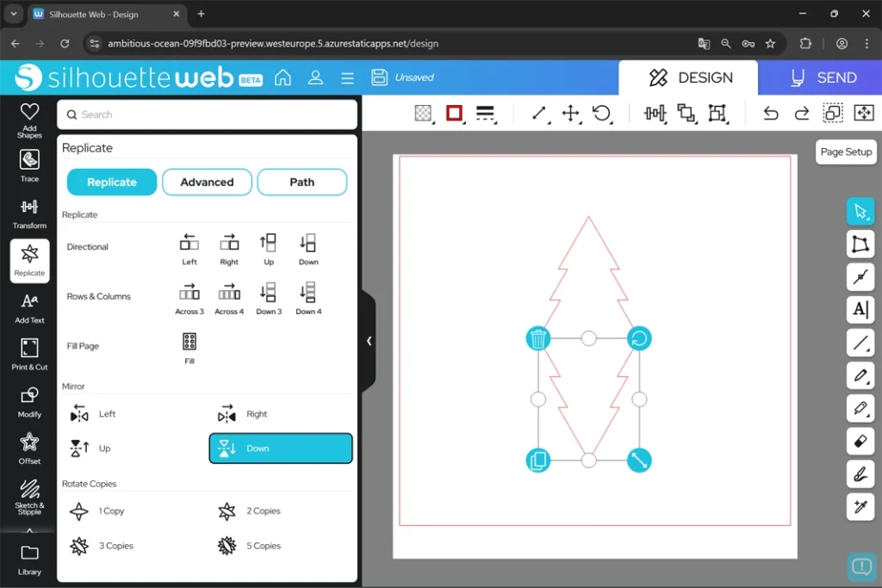The height and width of the screenshot is (588, 882).
Task: Switch to the Advanced tab
Action: pyautogui.click(x=207, y=182)
